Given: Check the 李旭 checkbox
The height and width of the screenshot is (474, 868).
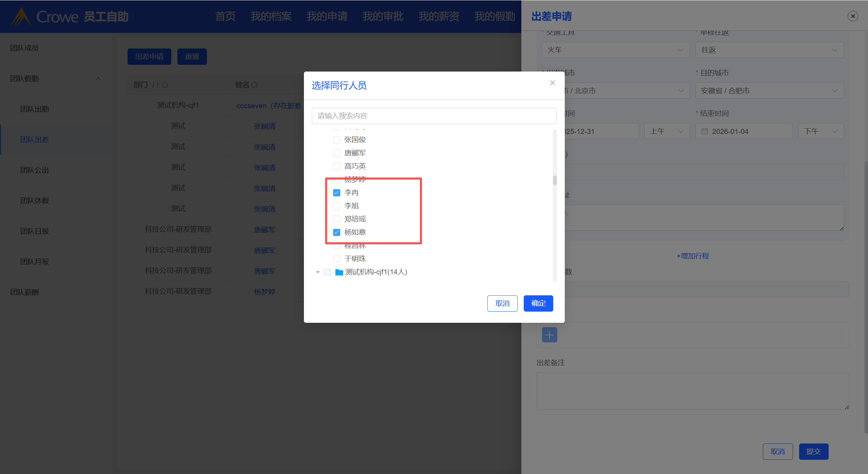Looking at the screenshot, I should [336, 206].
